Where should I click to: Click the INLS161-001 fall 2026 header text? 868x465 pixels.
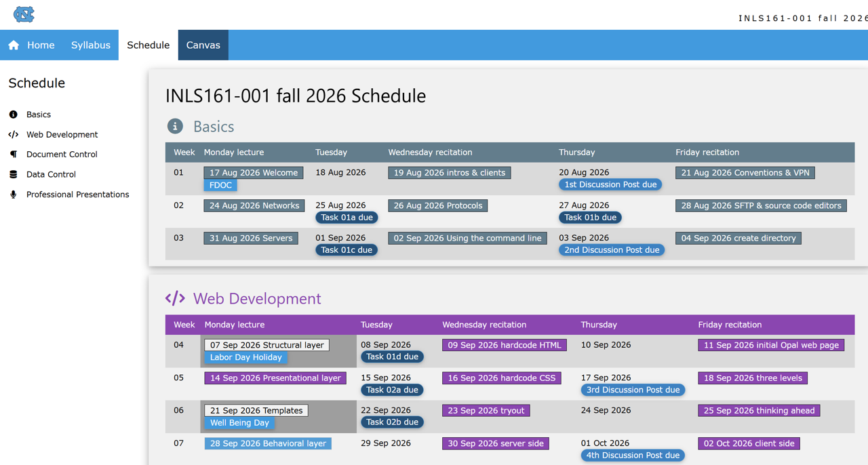(803, 18)
